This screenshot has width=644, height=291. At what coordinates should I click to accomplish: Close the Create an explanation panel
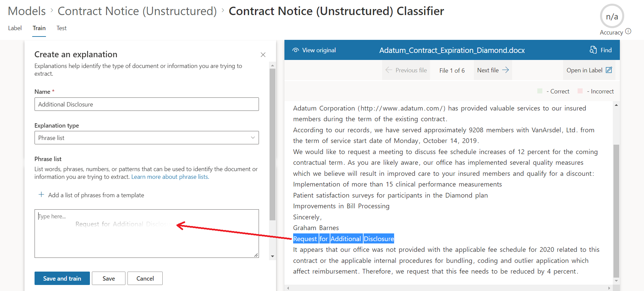[263, 55]
